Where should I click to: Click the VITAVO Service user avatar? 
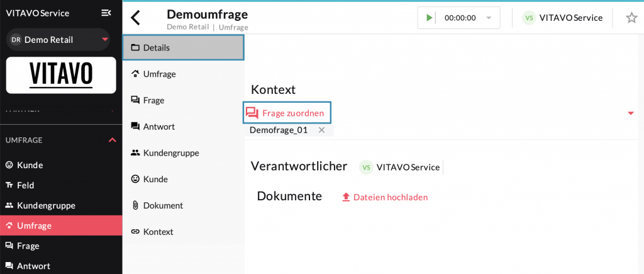coord(529,18)
